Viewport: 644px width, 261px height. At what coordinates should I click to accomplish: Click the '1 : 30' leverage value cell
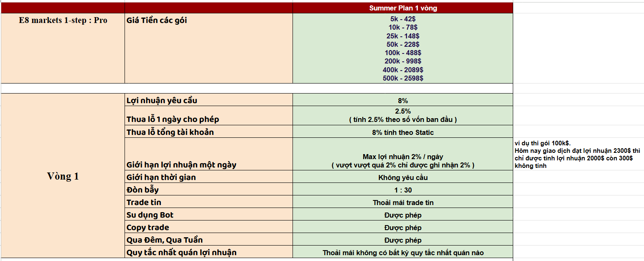point(403,189)
